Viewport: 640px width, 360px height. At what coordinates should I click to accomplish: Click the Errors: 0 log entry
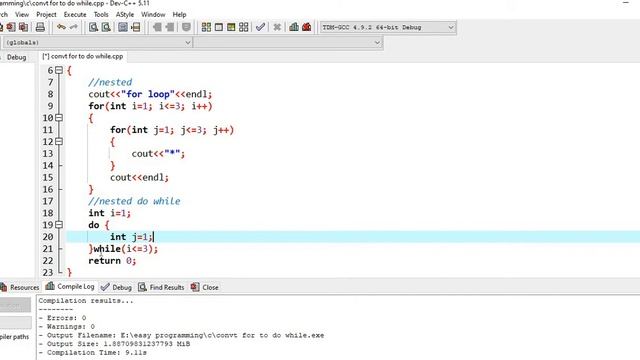pyautogui.click(x=62, y=318)
